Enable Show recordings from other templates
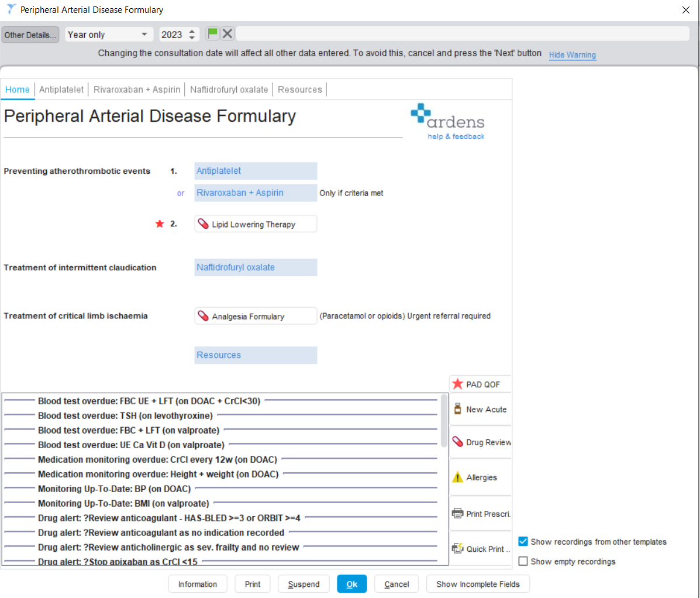Screen dimensions: 700x598 click(522, 541)
